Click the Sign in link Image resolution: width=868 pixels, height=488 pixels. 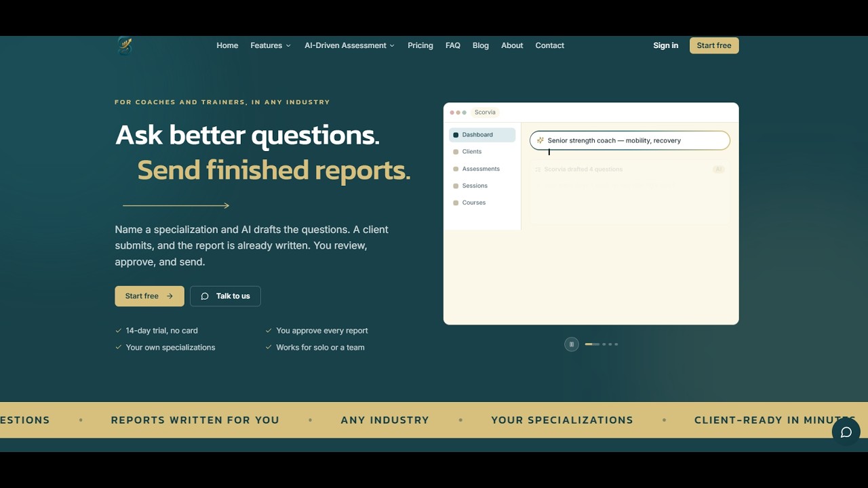(x=666, y=45)
